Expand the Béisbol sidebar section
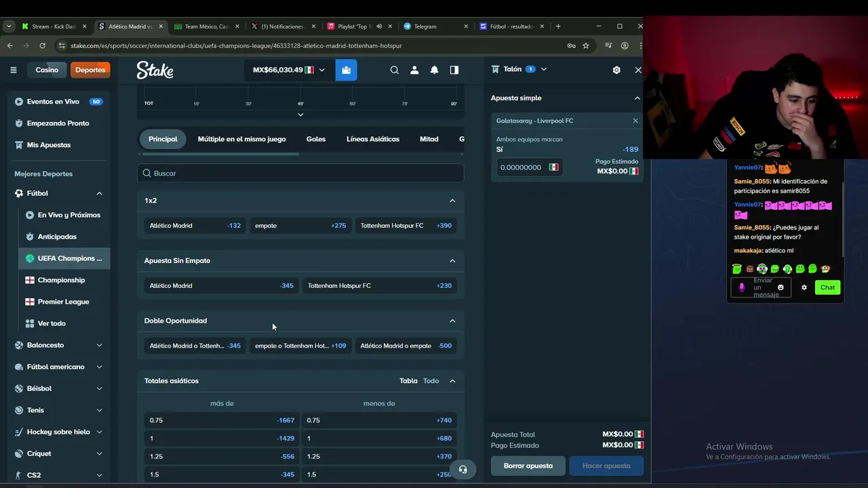Image resolution: width=868 pixels, height=488 pixels. 99,388
